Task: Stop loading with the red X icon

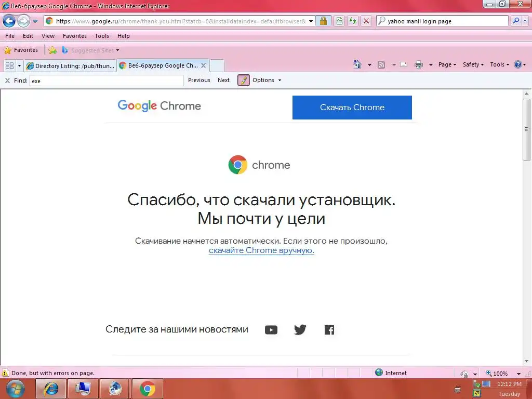Action: pyautogui.click(x=366, y=21)
